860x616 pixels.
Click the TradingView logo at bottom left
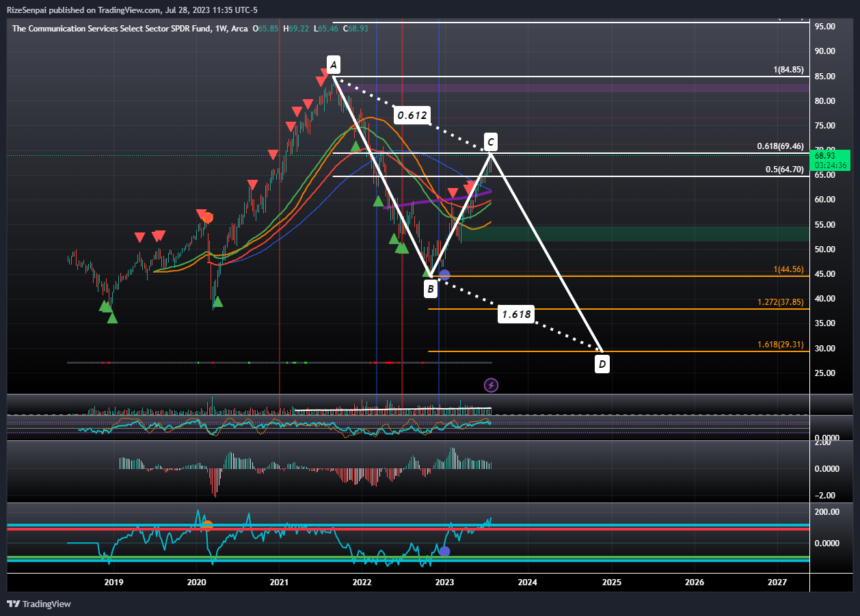click(x=38, y=604)
